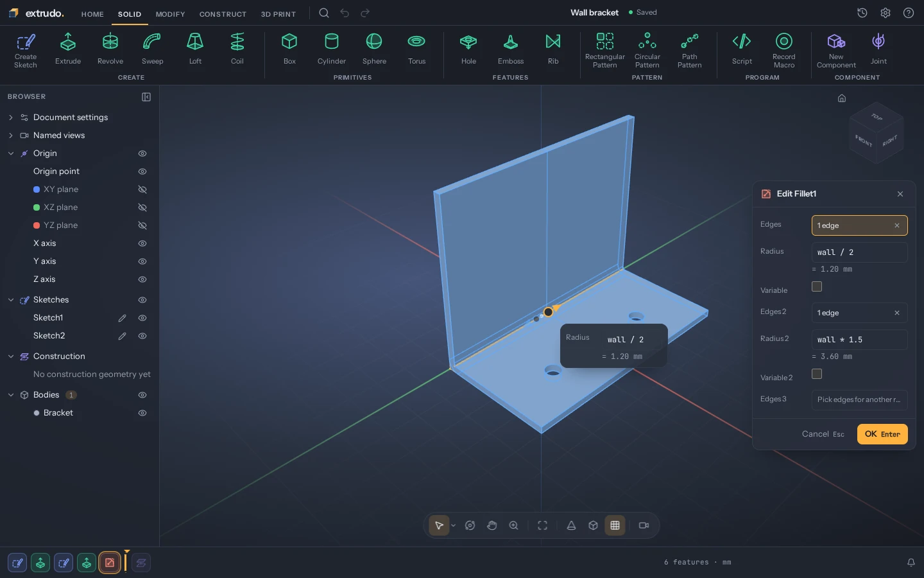Viewport: 924px width, 578px height.
Task: Switch to the MODIFY tab
Action: point(170,14)
